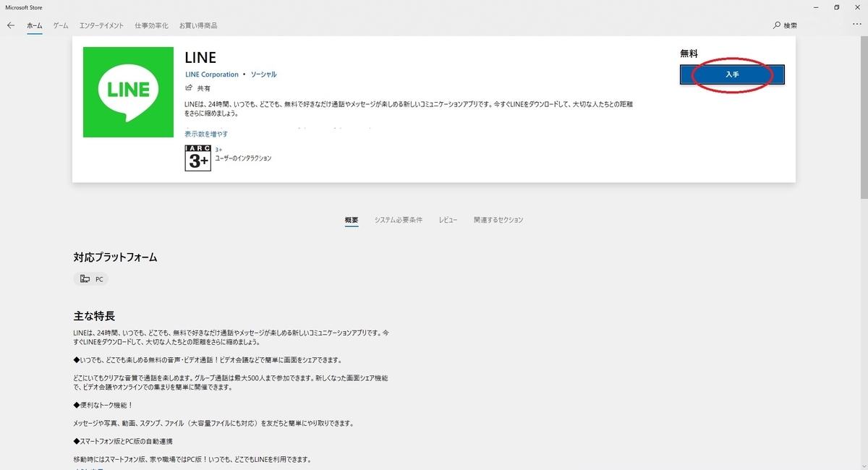Open the お買い得商品 tab
The width and height of the screenshot is (868, 470).
coord(198,25)
